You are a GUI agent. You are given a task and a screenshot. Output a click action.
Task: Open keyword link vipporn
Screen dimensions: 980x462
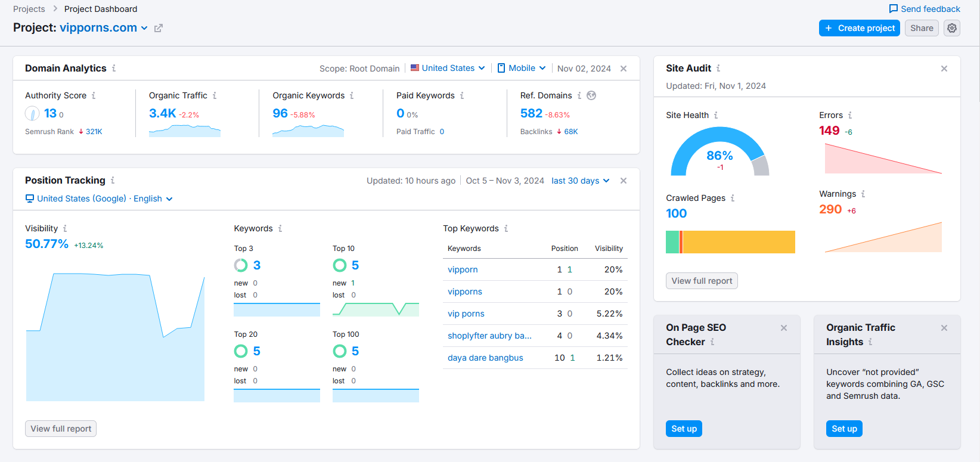463,269
